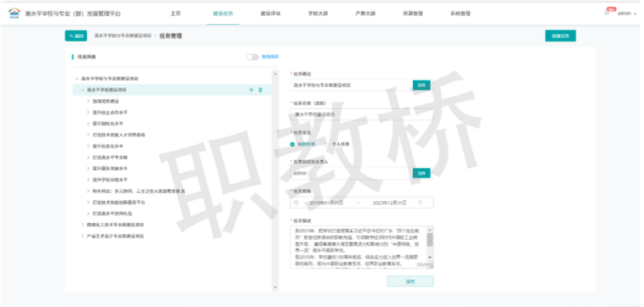Switch to the 建设评估 tab
The image size is (644, 307).
coord(270,14)
